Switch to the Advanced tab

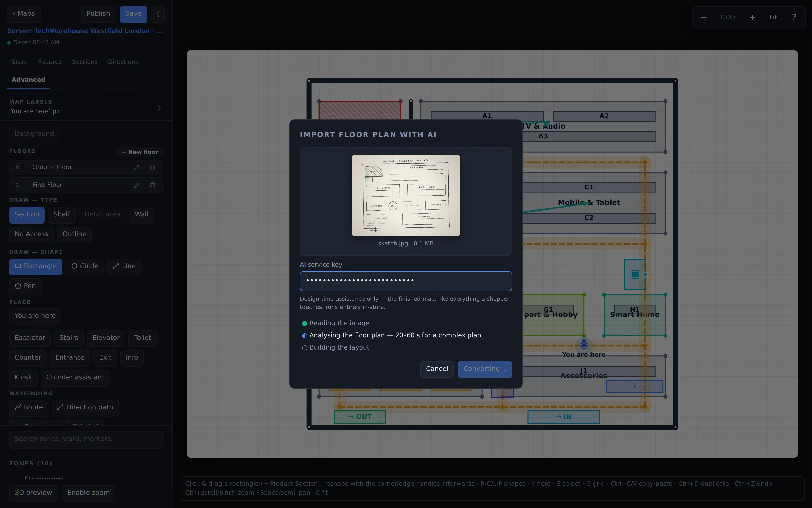(28, 80)
